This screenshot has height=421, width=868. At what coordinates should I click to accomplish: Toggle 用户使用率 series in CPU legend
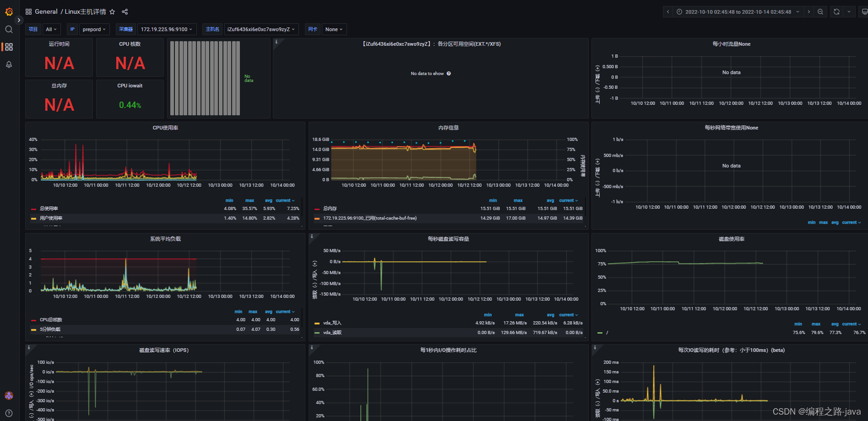click(51, 218)
